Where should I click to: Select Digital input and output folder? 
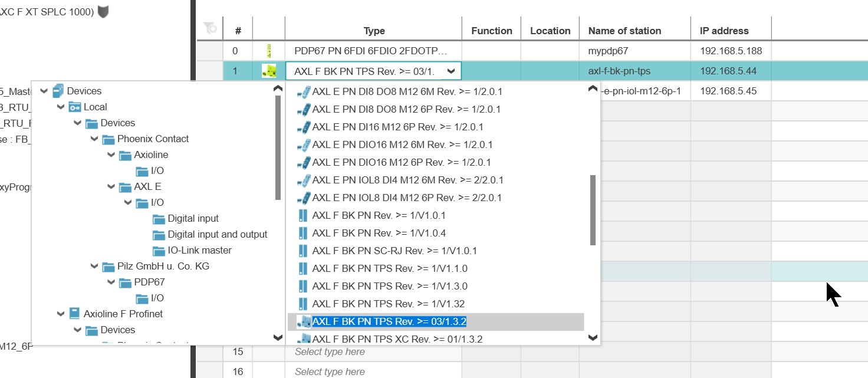(217, 234)
